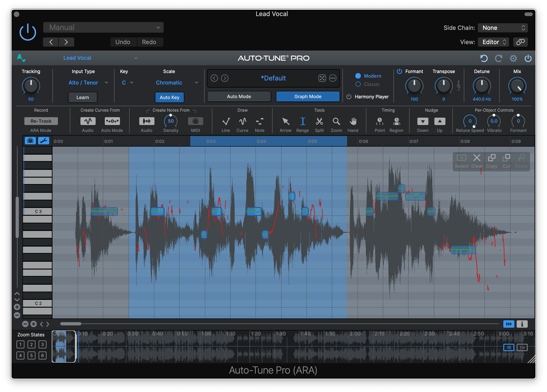Recall Zoom State 3
Image resolution: width=547 pixels, height=392 pixels.
coord(43,344)
